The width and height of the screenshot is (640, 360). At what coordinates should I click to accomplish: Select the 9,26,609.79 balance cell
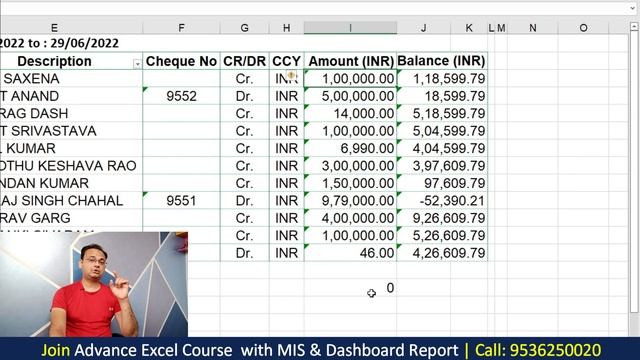tap(442, 218)
